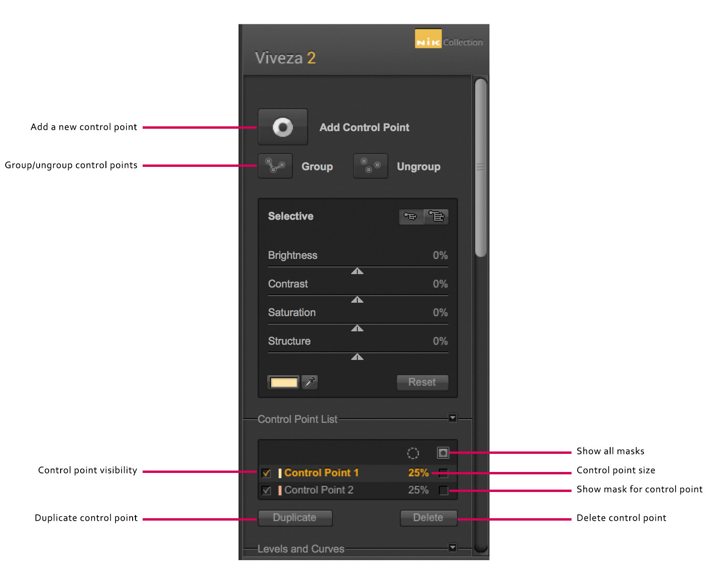
Task: Click the Brightness slider handle
Action: click(357, 271)
